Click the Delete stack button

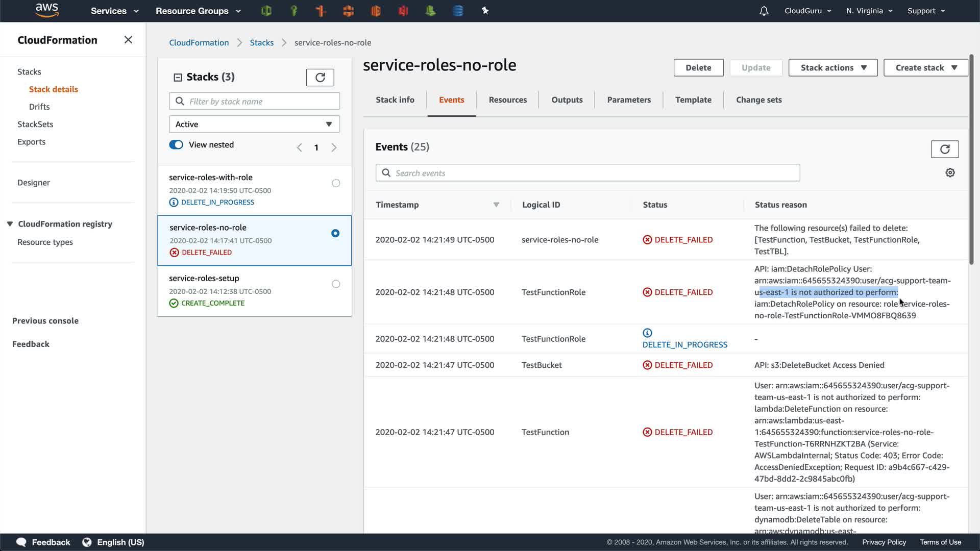tap(698, 68)
